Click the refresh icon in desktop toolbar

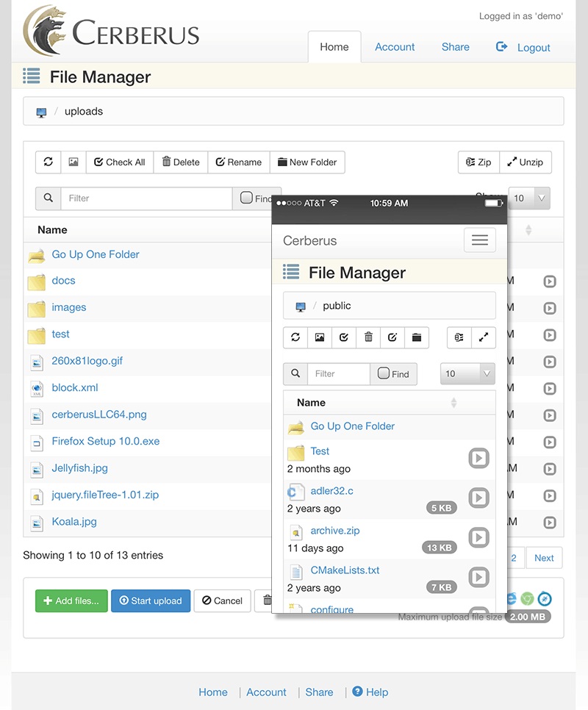49,162
